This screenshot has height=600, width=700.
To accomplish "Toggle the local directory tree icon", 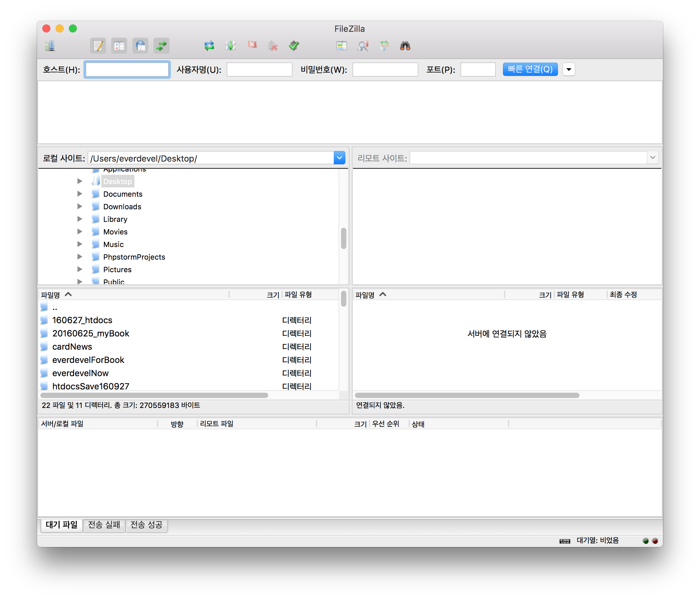I will (x=119, y=46).
